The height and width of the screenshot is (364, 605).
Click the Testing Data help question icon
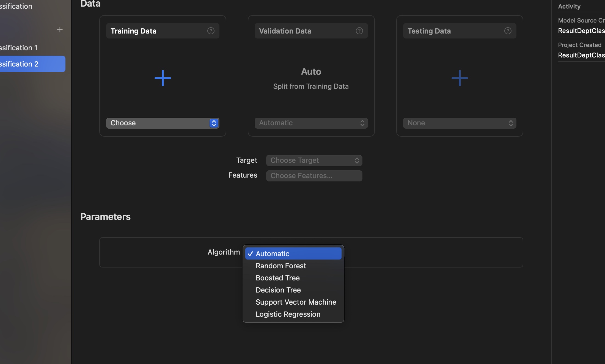point(508,31)
